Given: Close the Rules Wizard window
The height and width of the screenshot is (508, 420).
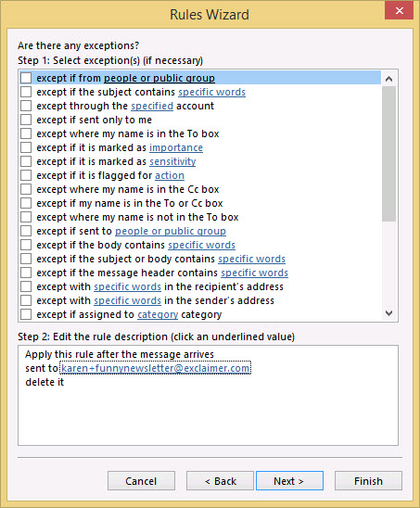Looking at the screenshot, I should click(x=400, y=11).
